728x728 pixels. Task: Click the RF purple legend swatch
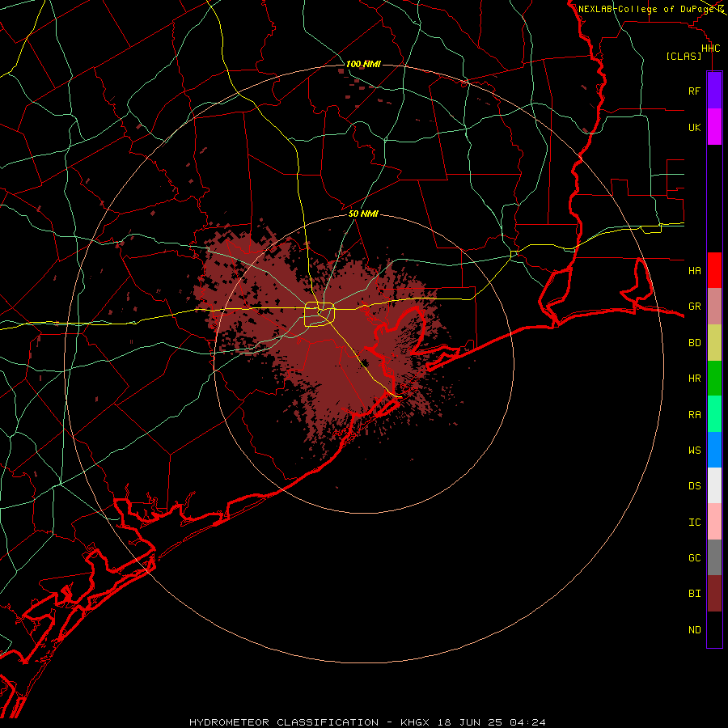(714, 91)
